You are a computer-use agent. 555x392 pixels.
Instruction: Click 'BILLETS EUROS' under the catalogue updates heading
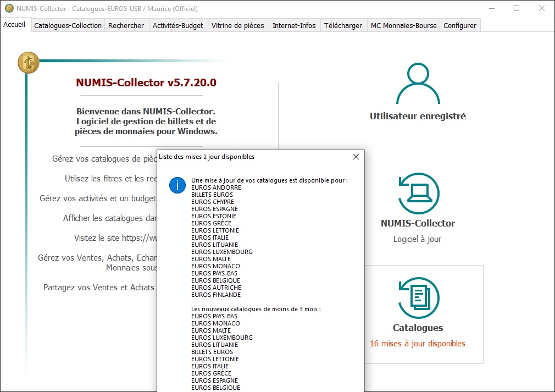pyautogui.click(x=212, y=195)
